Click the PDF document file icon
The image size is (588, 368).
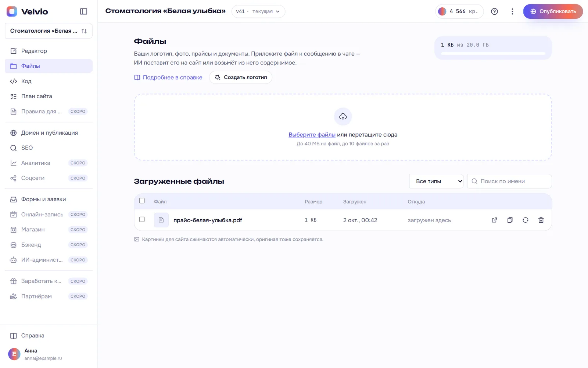(161, 220)
